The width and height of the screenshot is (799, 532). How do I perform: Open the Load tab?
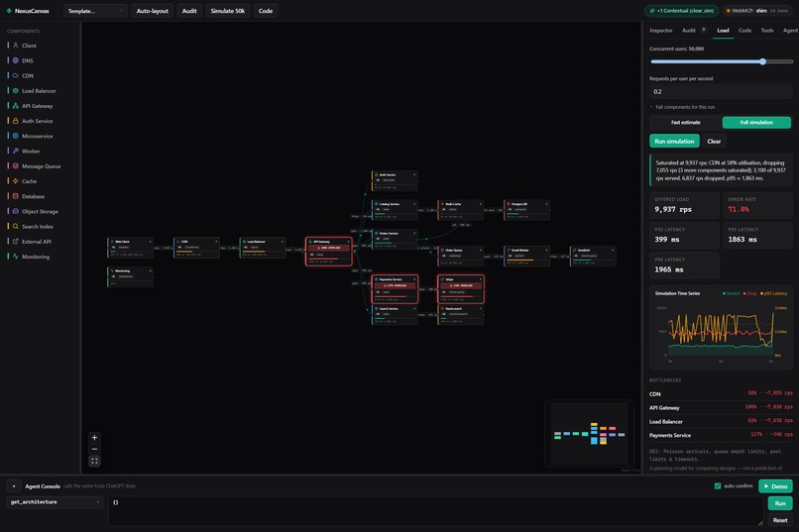(723, 31)
